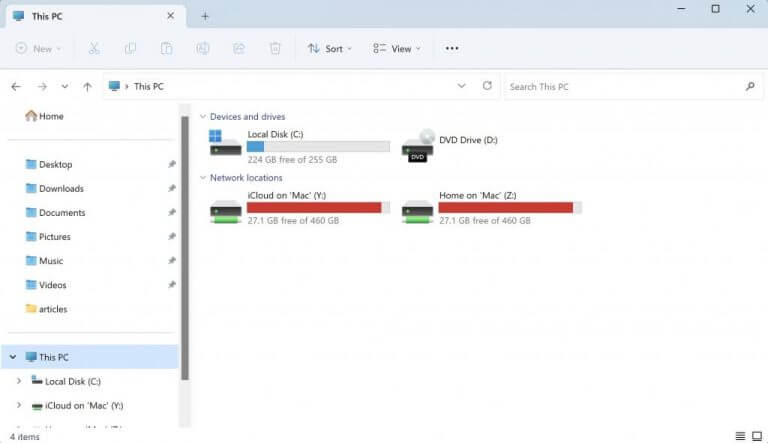Click the Delete trash icon
This screenshot has height=443, width=768.
point(275,48)
